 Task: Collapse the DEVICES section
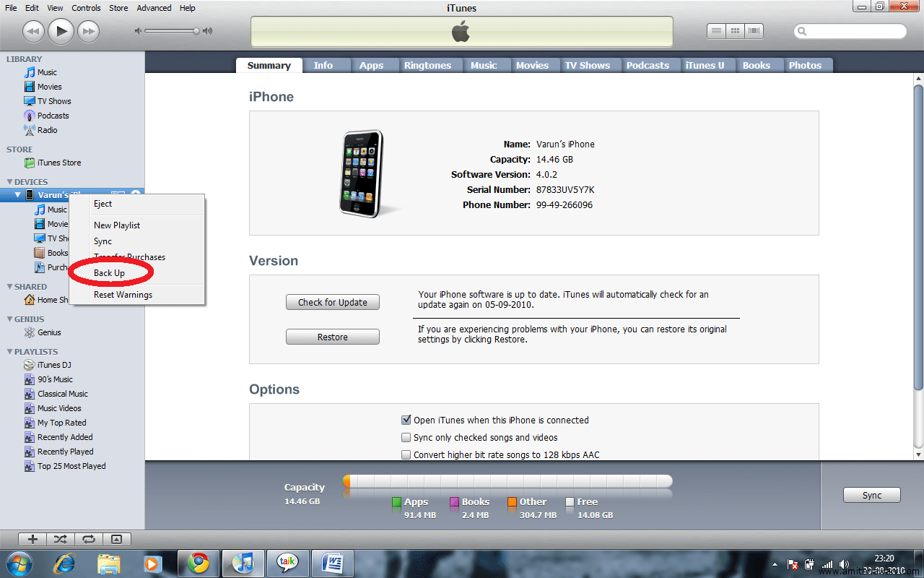click(x=9, y=182)
